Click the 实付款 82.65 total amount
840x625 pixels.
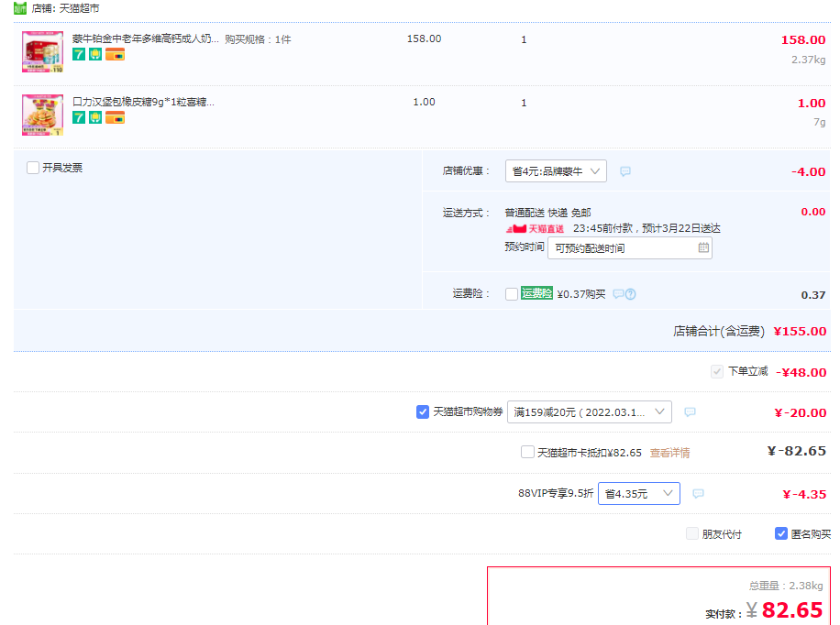coord(791,610)
